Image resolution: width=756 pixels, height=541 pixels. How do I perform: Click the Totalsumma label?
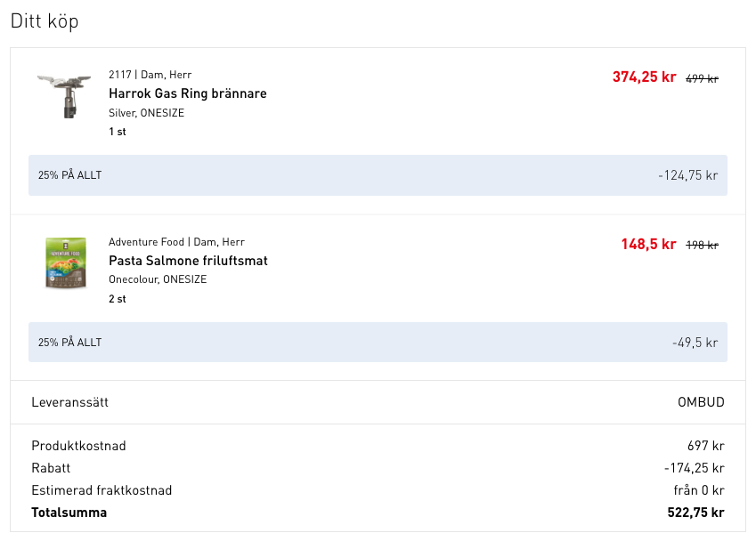(x=69, y=513)
